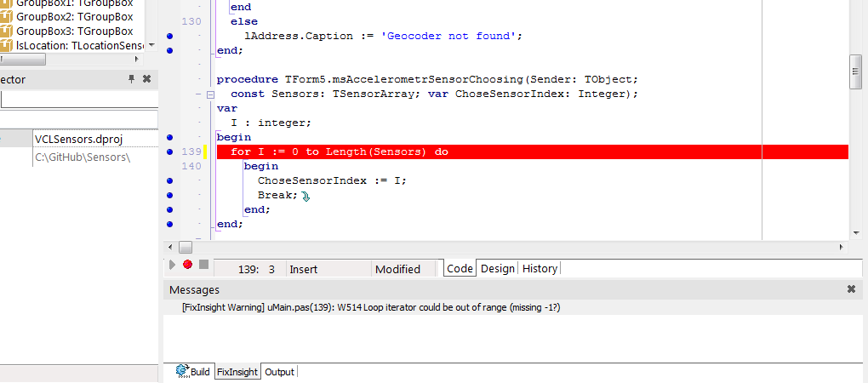Click the breakpoint dot on line 139
This screenshot has width=868, height=383.
click(x=170, y=151)
